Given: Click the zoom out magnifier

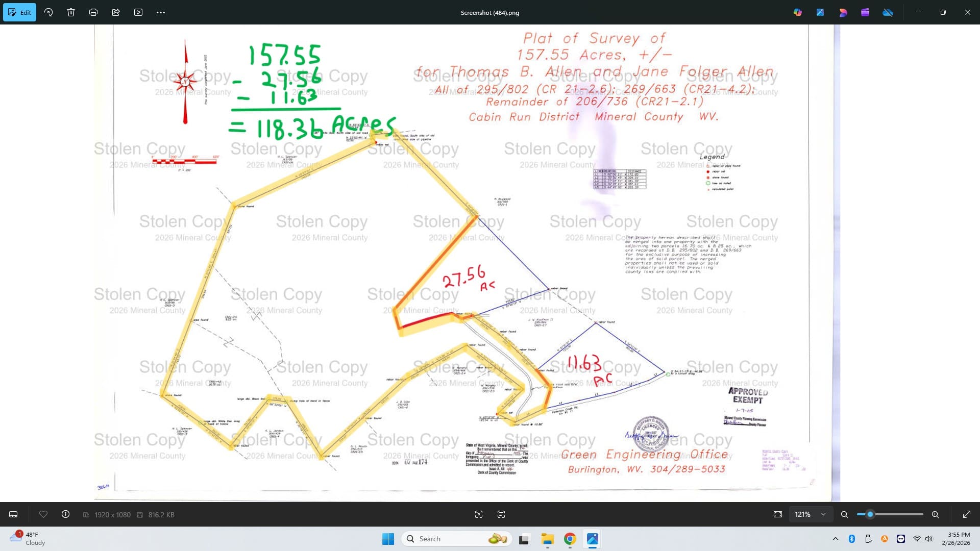Looking at the screenshot, I should 845,514.
